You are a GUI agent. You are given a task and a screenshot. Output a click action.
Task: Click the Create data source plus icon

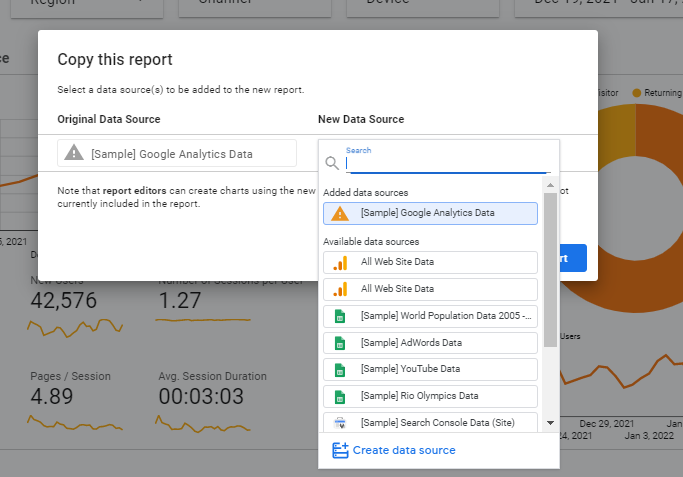pos(340,450)
